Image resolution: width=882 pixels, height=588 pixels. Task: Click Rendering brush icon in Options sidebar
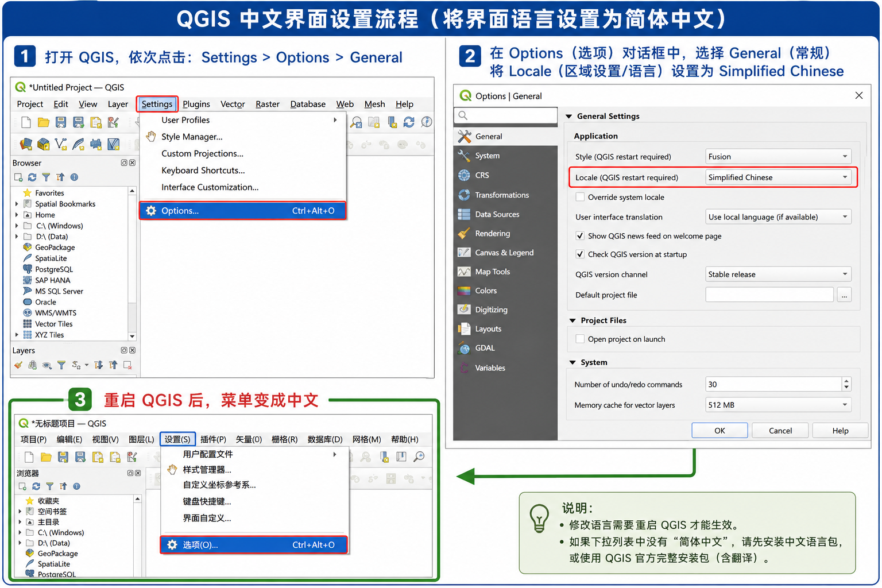click(464, 233)
